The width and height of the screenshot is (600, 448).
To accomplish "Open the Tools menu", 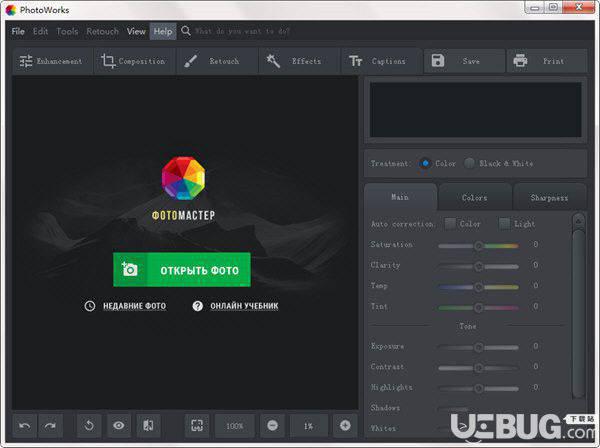I will pyautogui.click(x=67, y=31).
